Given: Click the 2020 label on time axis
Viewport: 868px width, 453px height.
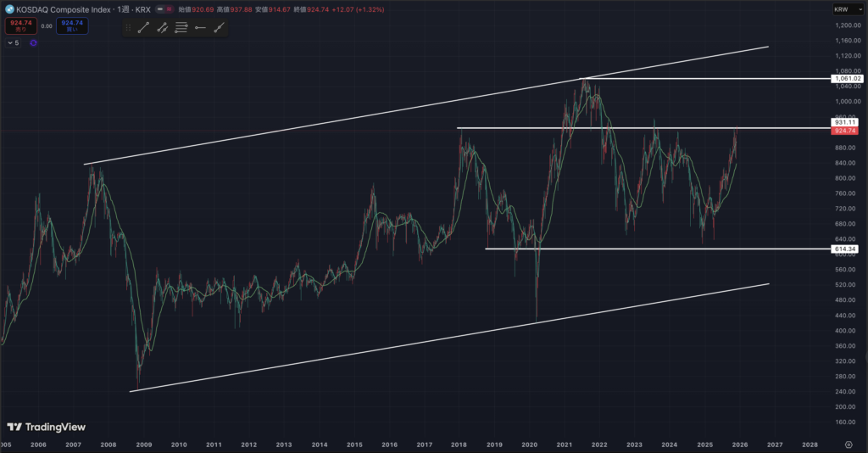Looking at the screenshot, I should tap(529, 444).
